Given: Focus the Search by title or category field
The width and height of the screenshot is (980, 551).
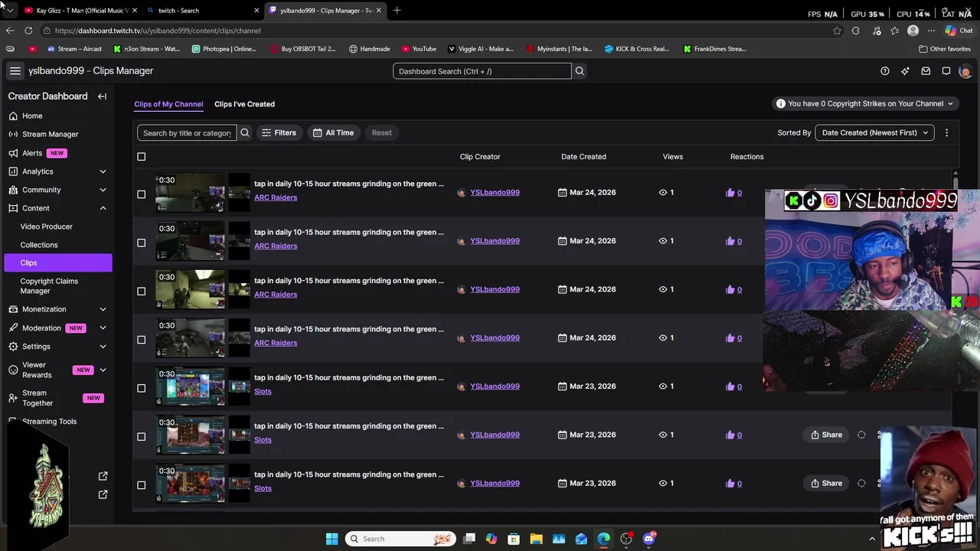Looking at the screenshot, I should point(187,133).
